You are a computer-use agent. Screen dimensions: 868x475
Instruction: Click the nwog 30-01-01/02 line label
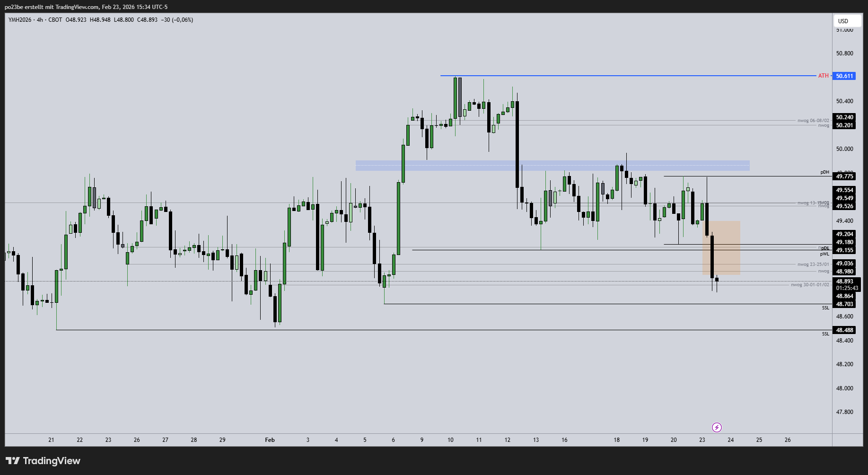[810, 285]
